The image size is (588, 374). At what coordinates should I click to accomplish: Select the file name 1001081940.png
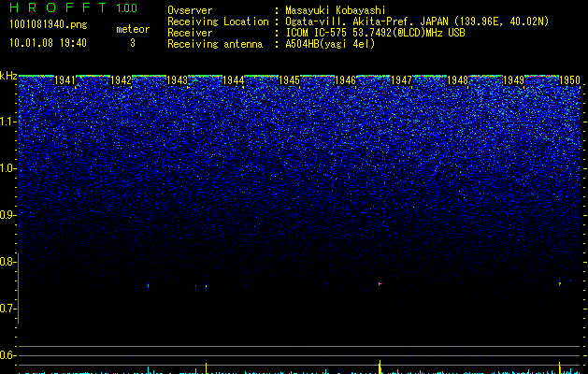49,24
